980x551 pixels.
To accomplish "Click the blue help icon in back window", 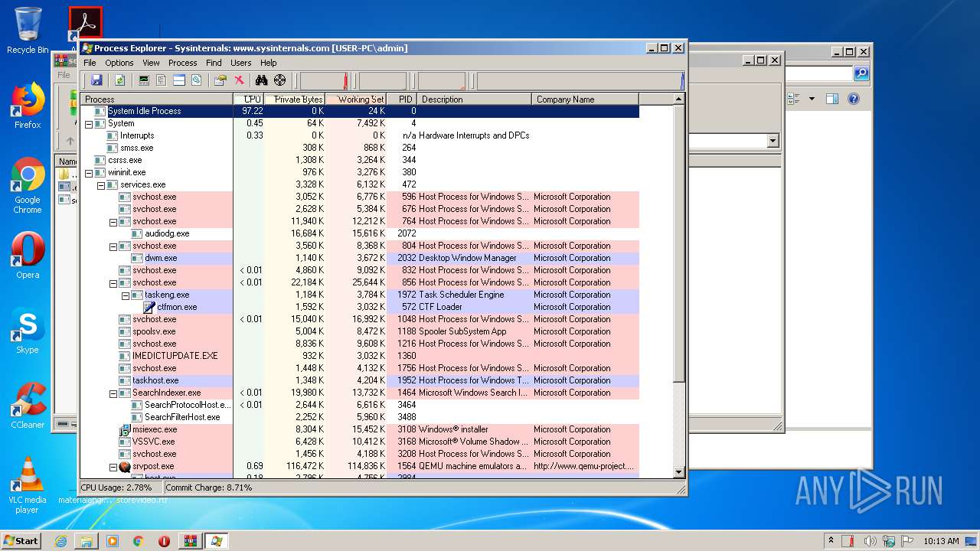I will tap(854, 99).
